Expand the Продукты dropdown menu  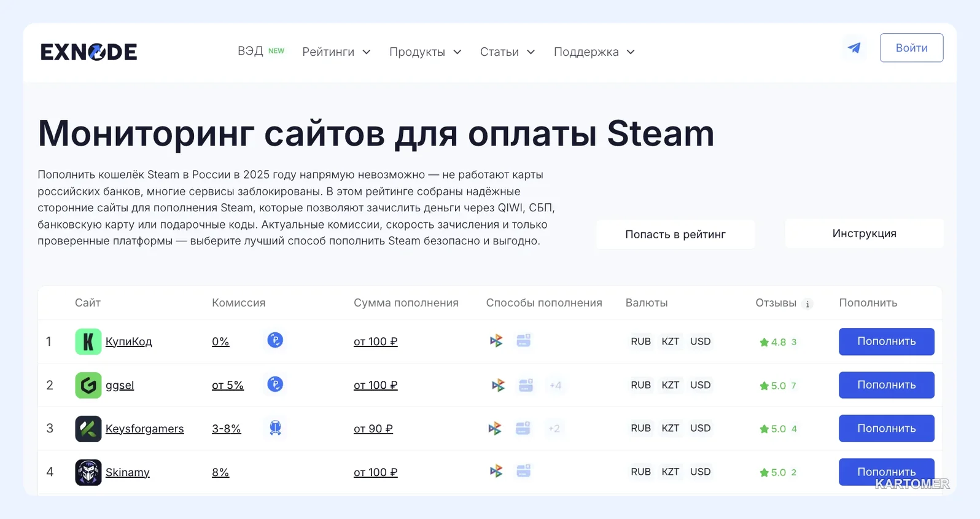426,52
